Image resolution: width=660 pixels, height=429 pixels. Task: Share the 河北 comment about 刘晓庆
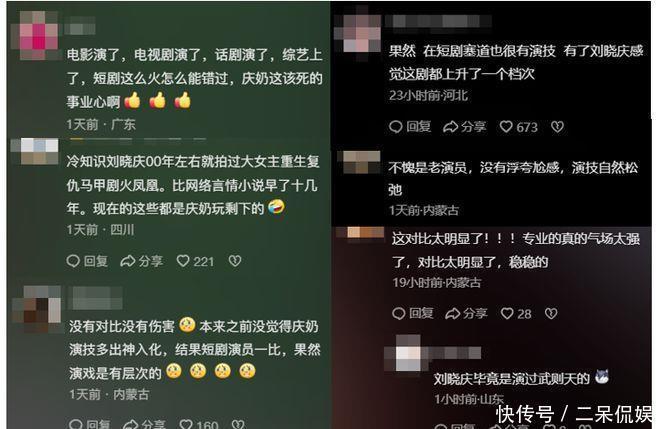tap(465, 126)
